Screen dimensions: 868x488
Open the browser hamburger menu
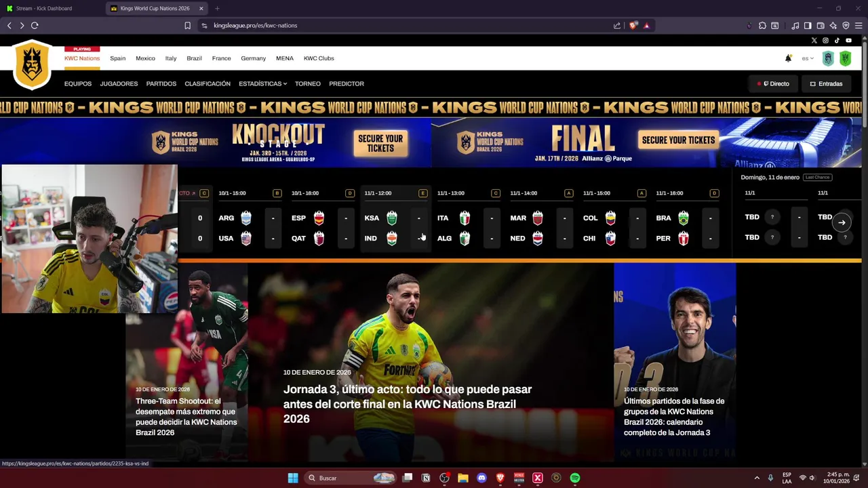[859, 26]
